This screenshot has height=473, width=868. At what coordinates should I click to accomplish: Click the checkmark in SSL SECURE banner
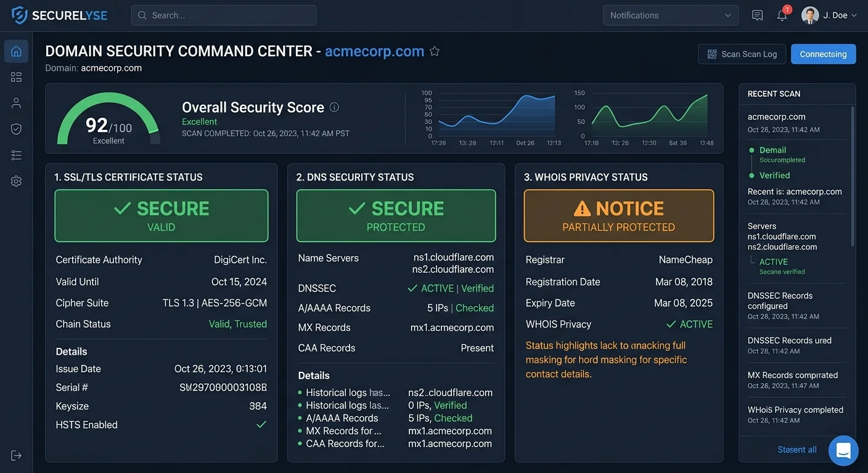click(122, 208)
